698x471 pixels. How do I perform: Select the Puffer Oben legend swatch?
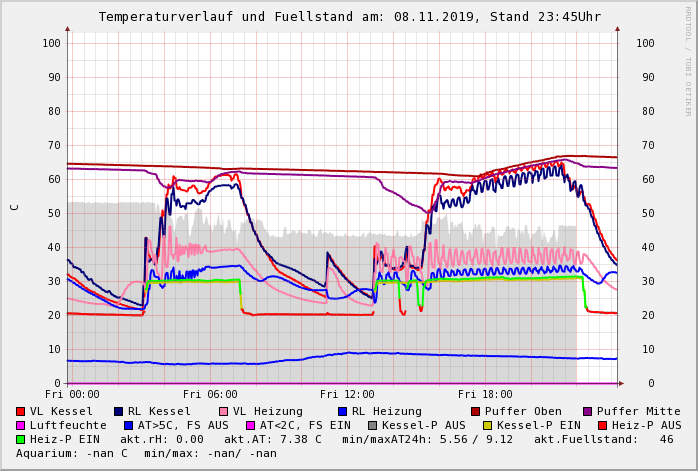476,411
